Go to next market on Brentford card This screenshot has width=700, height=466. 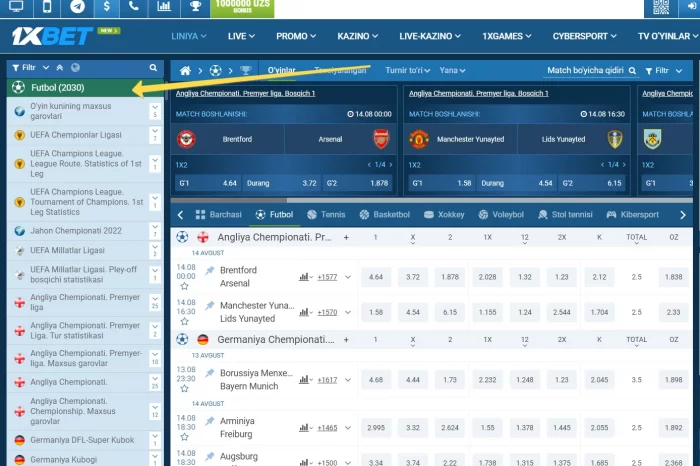(x=391, y=165)
